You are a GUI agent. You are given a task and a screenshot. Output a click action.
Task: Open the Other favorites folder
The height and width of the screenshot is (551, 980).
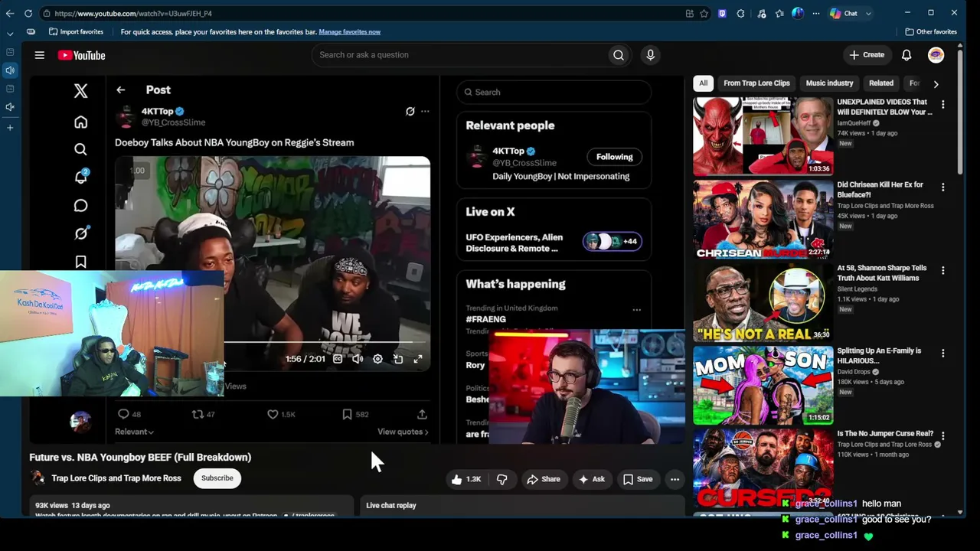click(x=931, y=31)
